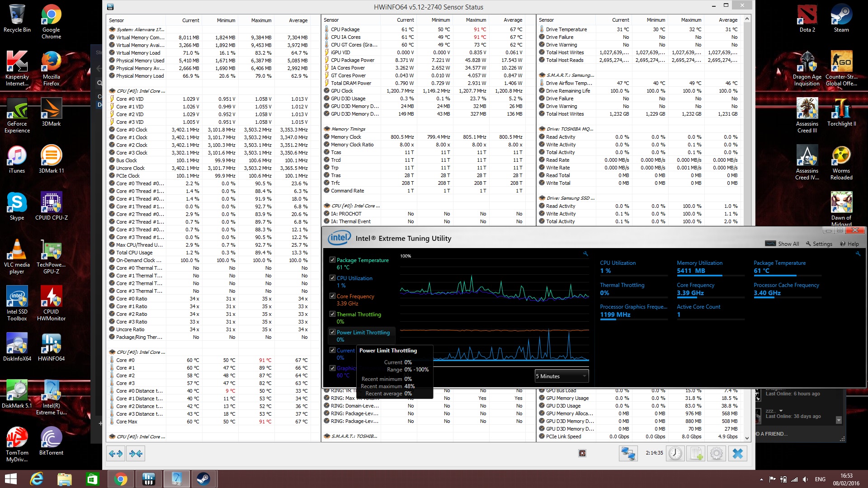This screenshot has width=868, height=488.
Task: Open File Explorer from the taskbar
Action: [x=64, y=479]
